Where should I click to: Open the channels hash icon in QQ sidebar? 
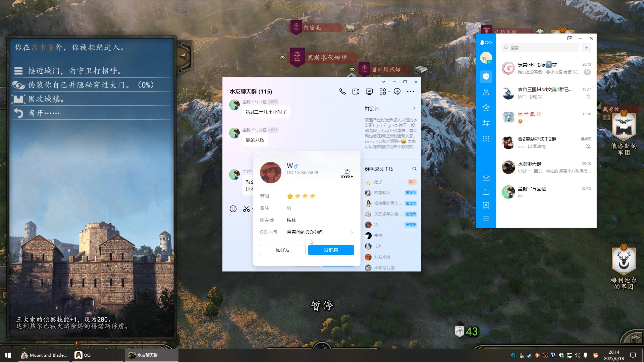click(486, 123)
